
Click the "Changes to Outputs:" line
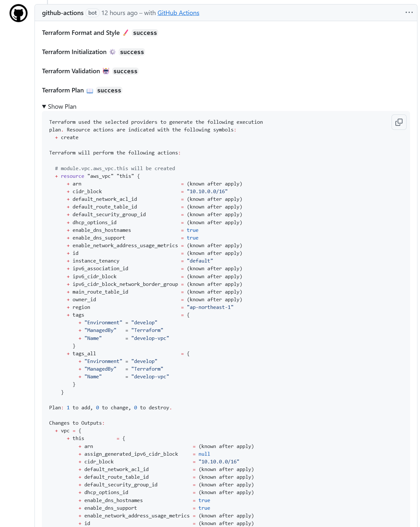(x=77, y=423)
